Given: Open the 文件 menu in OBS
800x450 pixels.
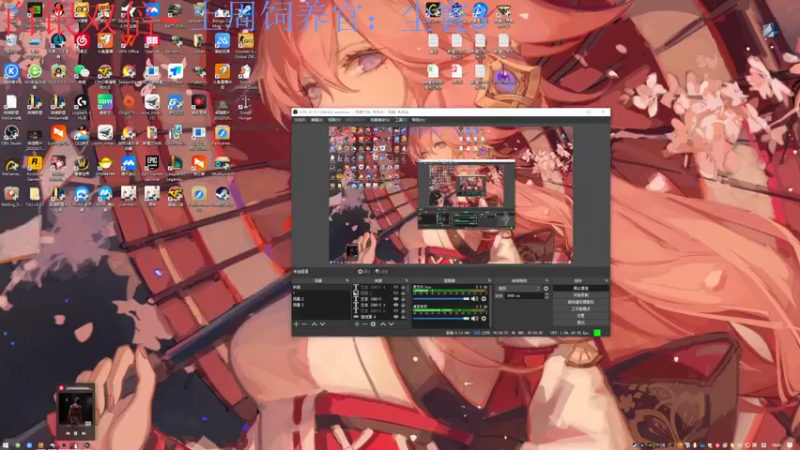Looking at the screenshot, I should 300,120.
